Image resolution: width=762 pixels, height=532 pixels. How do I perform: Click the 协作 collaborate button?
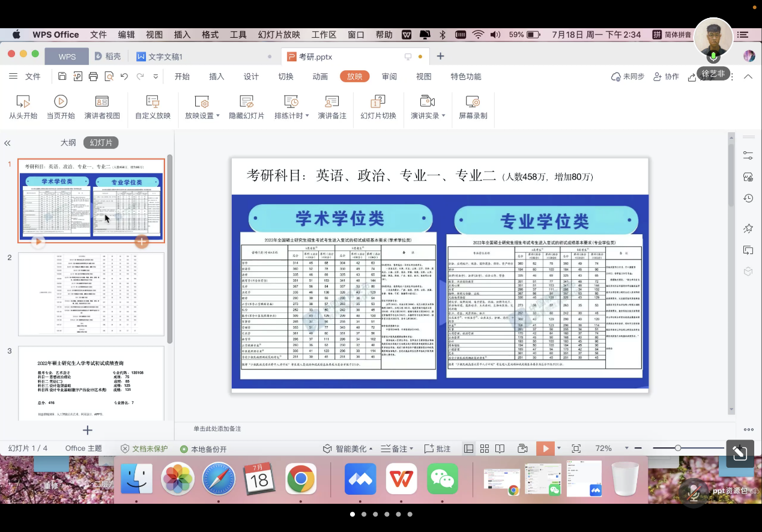coord(666,76)
